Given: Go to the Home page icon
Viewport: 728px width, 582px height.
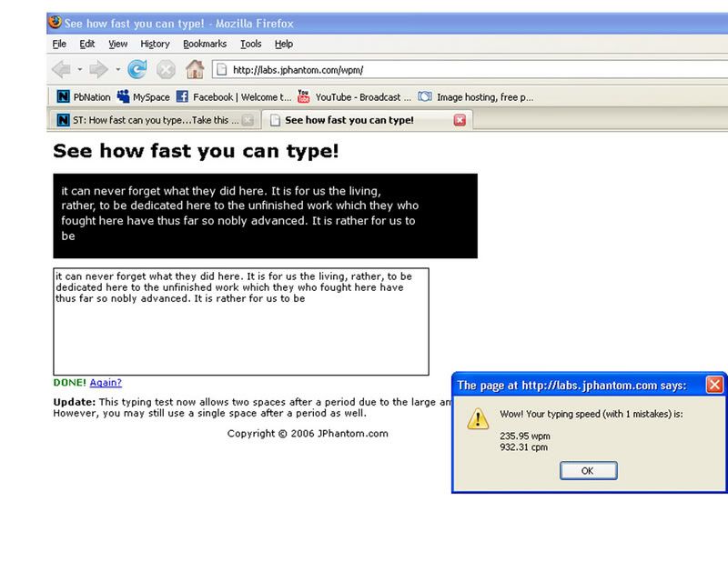Looking at the screenshot, I should click(x=195, y=70).
